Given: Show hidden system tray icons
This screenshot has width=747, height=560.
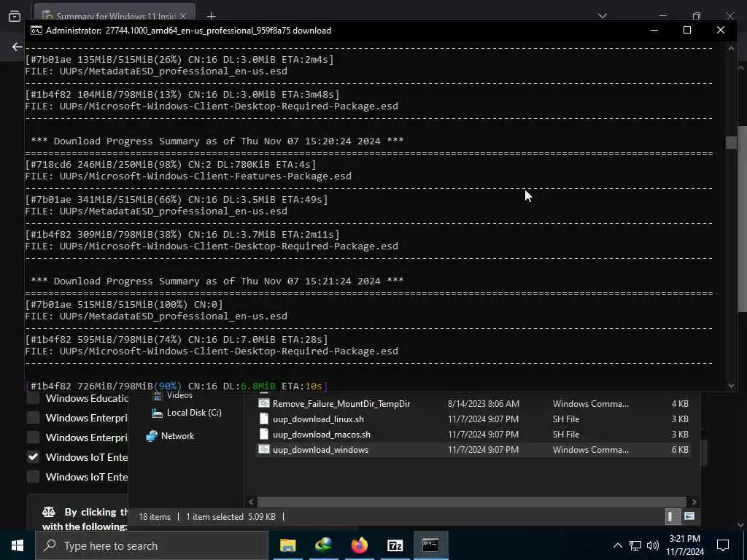Looking at the screenshot, I should click(617, 545).
